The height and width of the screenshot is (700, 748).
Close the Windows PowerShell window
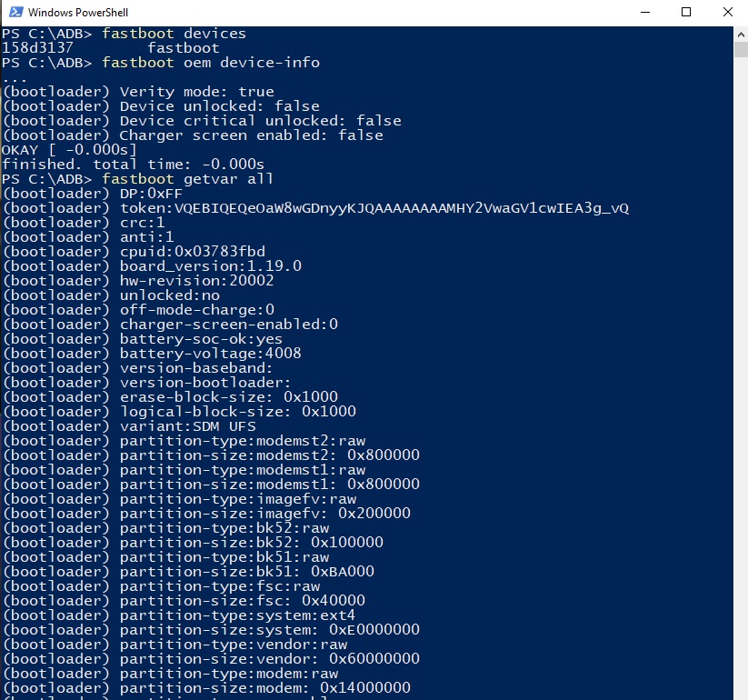[727, 12]
